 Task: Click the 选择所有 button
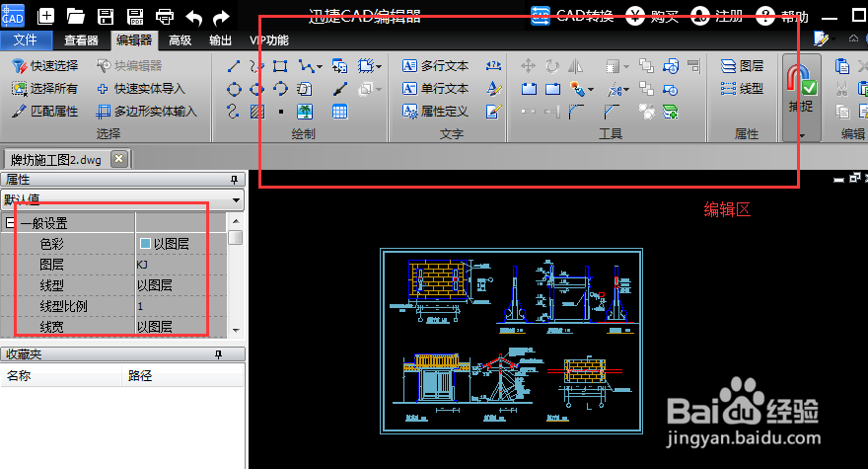point(44,89)
